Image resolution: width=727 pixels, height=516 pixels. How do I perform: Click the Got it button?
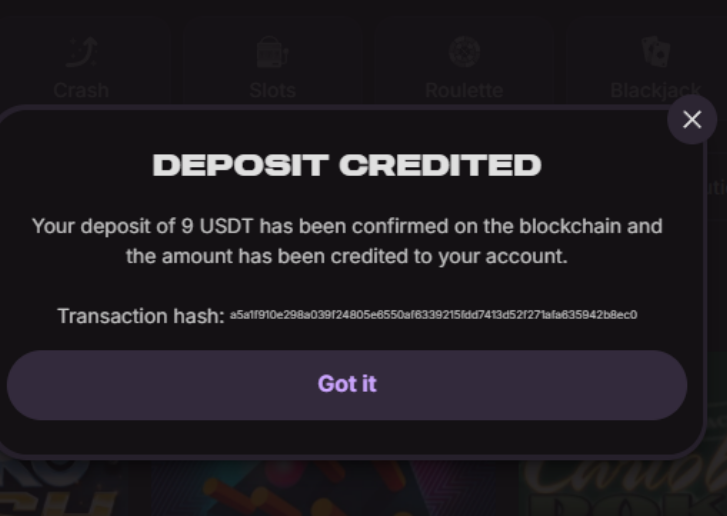pyautogui.click(x=347, y=385)
